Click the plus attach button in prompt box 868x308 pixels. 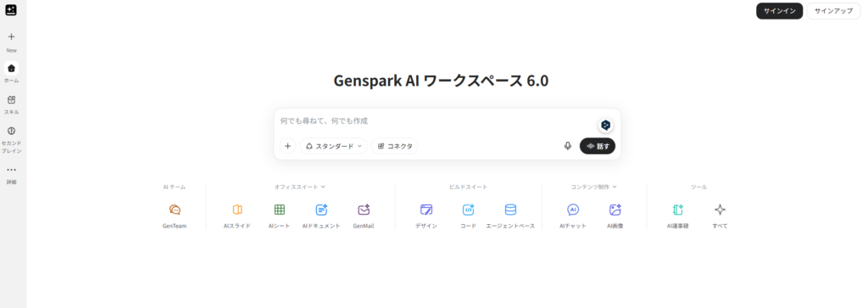pyautogui.click(x=287, y=146)
